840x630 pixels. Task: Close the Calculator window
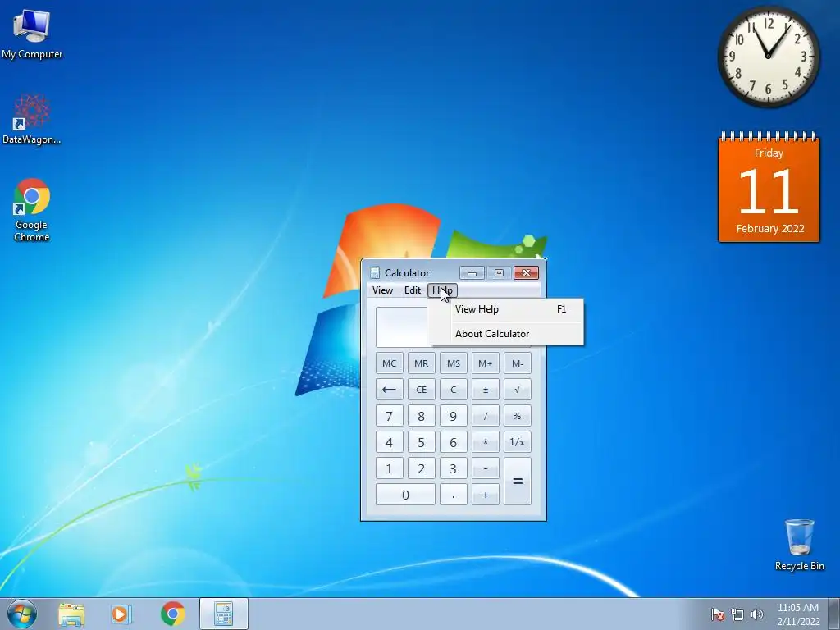point(526,272)
